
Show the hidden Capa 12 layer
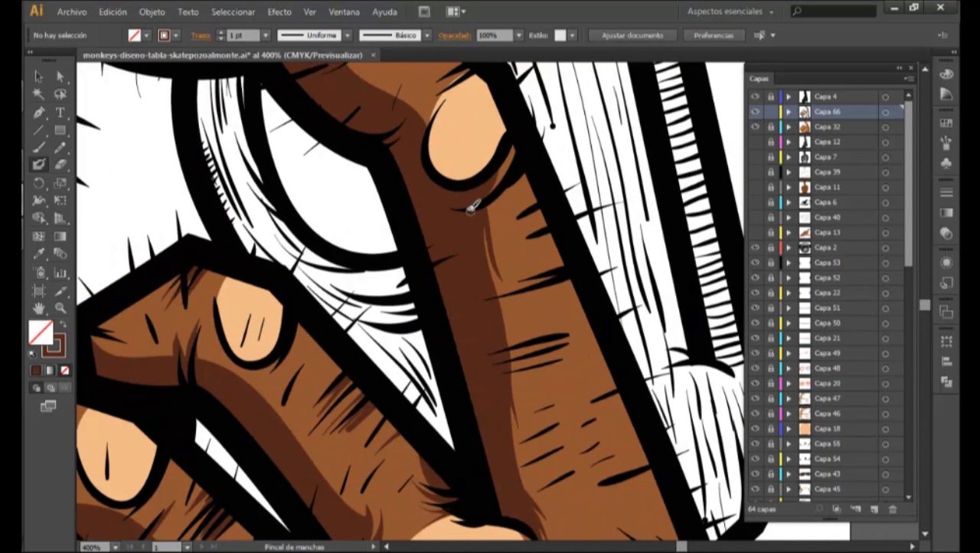[x=755, y=142]
